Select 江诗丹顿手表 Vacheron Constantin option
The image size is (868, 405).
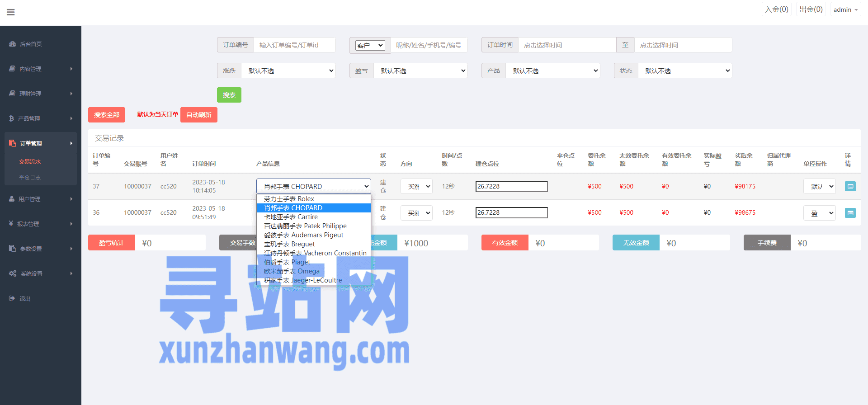(314, 253)
